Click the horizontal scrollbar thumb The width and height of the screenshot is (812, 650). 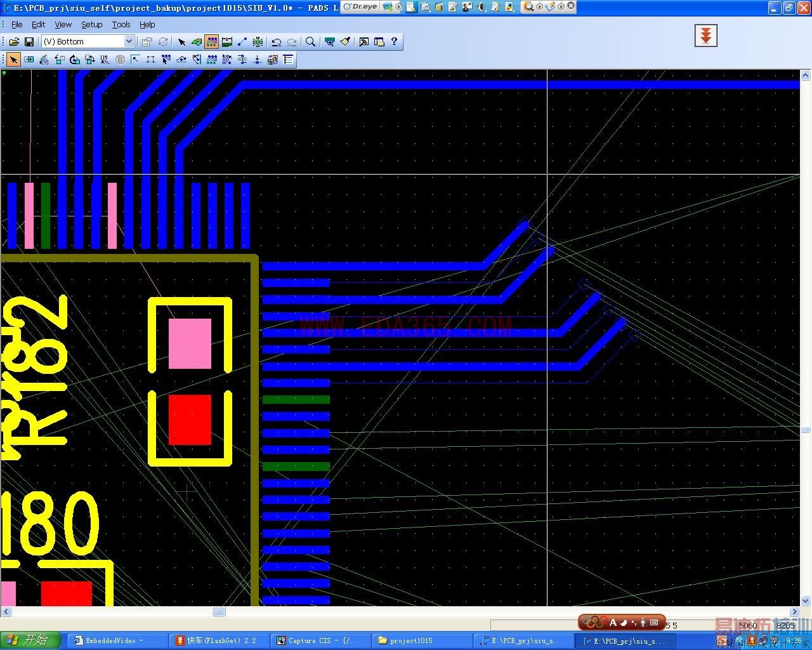tap(219, 612)
